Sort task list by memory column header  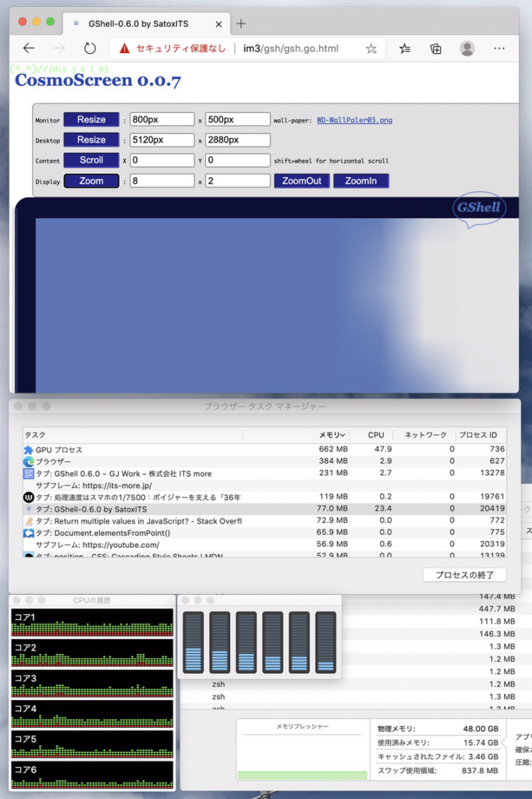pyautogui.click(x=332, y=435)
